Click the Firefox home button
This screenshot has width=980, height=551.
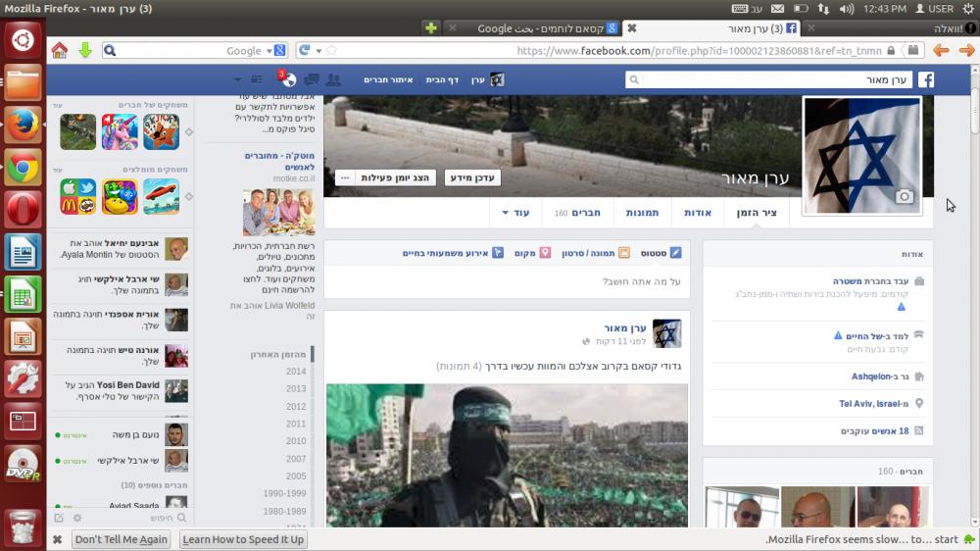tap(60, 50)
